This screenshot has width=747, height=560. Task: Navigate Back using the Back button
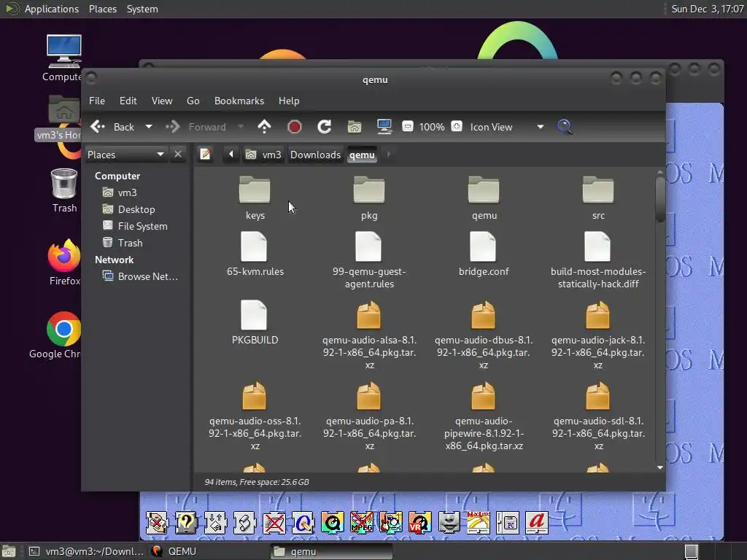113,127
